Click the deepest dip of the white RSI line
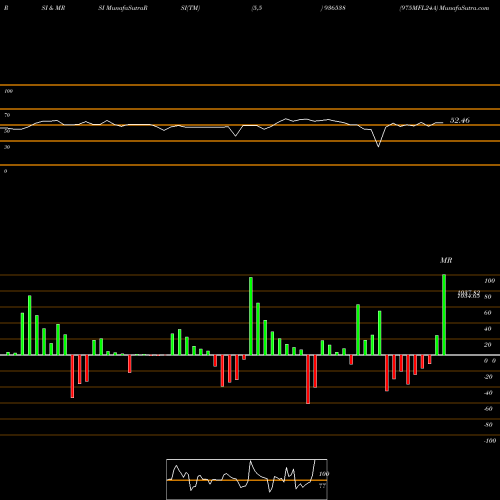This screenshot has width=500, height=500. click(378, 146)
